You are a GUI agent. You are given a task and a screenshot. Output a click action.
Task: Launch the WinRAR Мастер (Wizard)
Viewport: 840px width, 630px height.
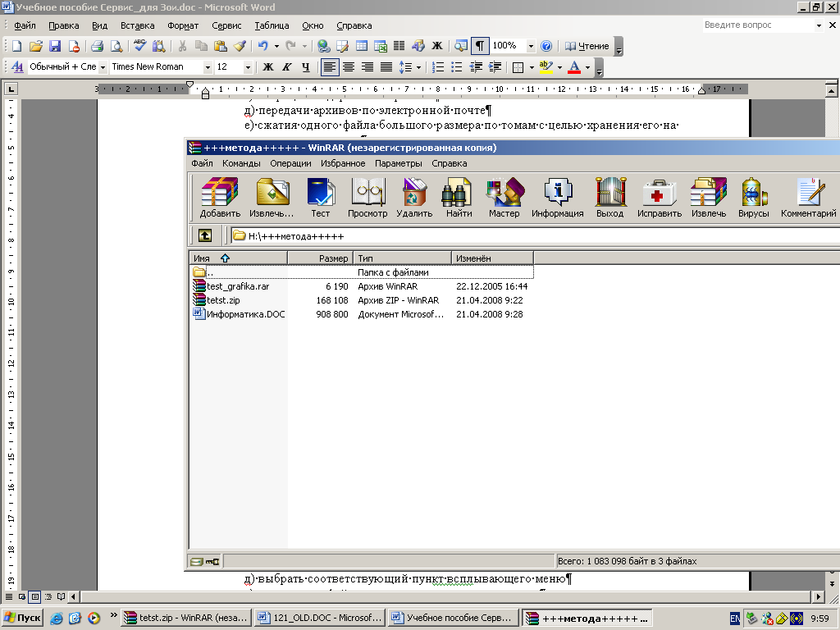(x=504, y=198)
